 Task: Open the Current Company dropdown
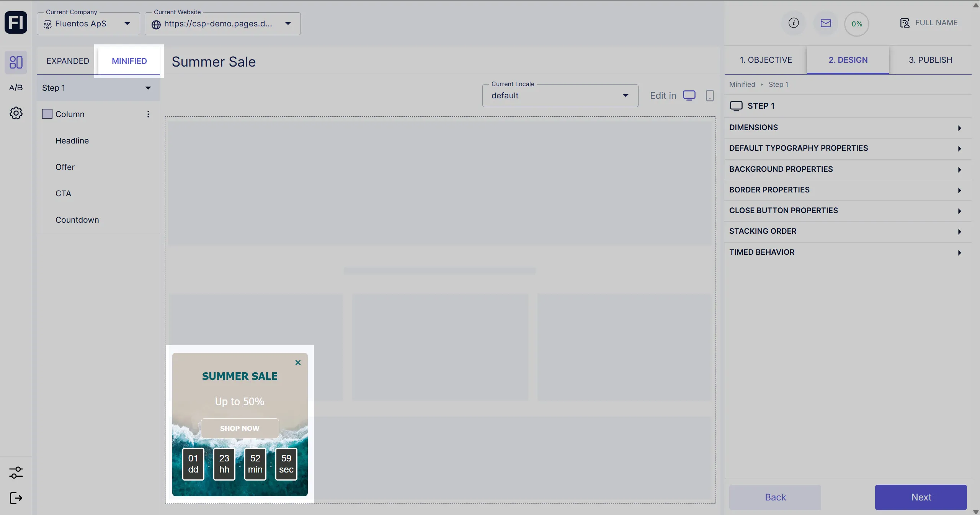point(88,24)
